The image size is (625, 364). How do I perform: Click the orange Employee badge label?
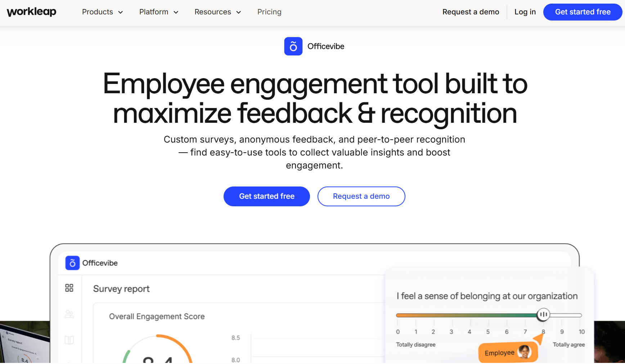[x=499, y=353]
